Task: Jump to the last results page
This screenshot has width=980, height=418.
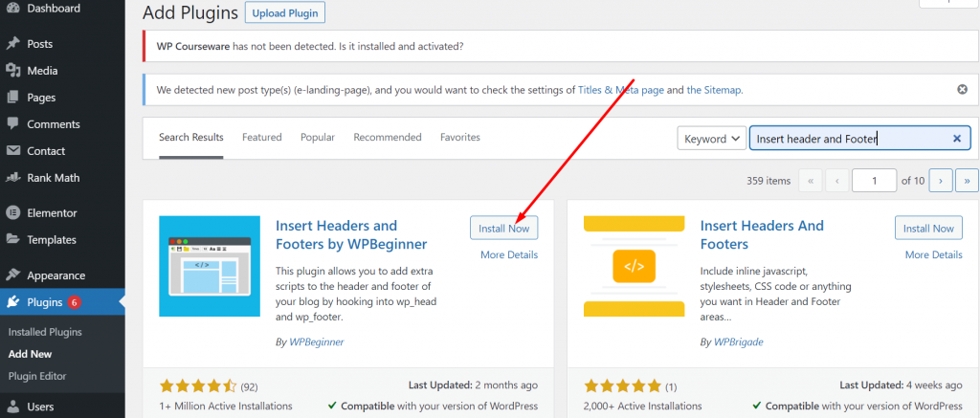Action: click(x=967, y=181)
